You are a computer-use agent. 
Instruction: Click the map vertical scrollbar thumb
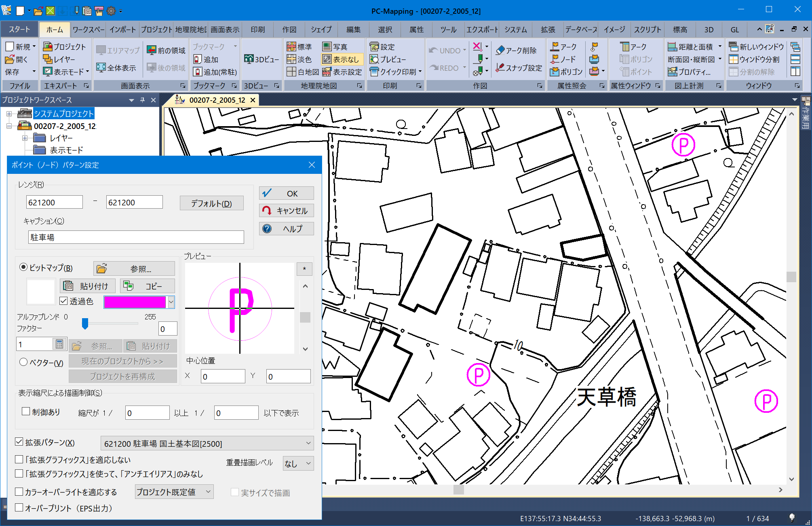pyautogui.click(x=791, y=277)
